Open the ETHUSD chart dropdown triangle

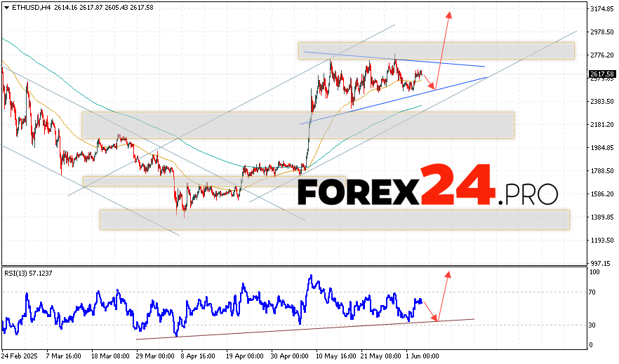coord(6,8)
